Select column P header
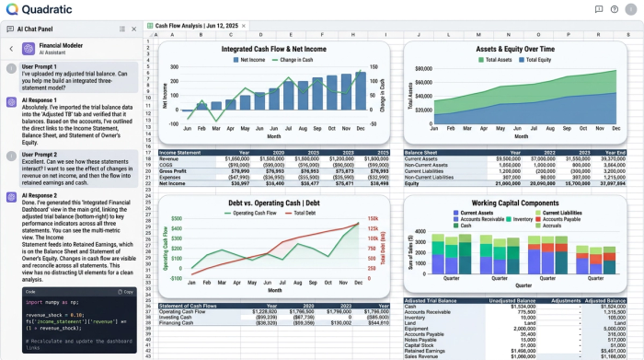Viewport: 644px width, 360px height. [x=569, y=35]
